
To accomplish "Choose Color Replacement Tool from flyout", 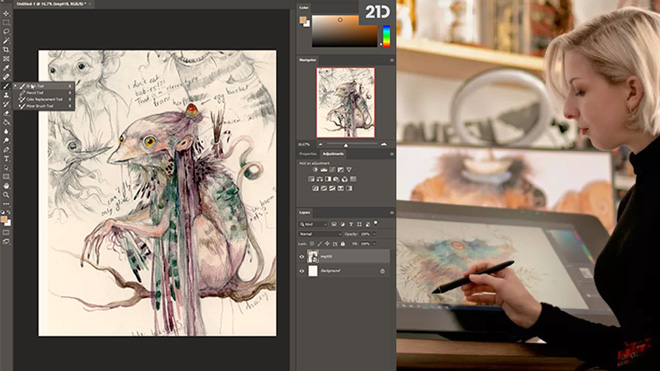I will (44, 99).
